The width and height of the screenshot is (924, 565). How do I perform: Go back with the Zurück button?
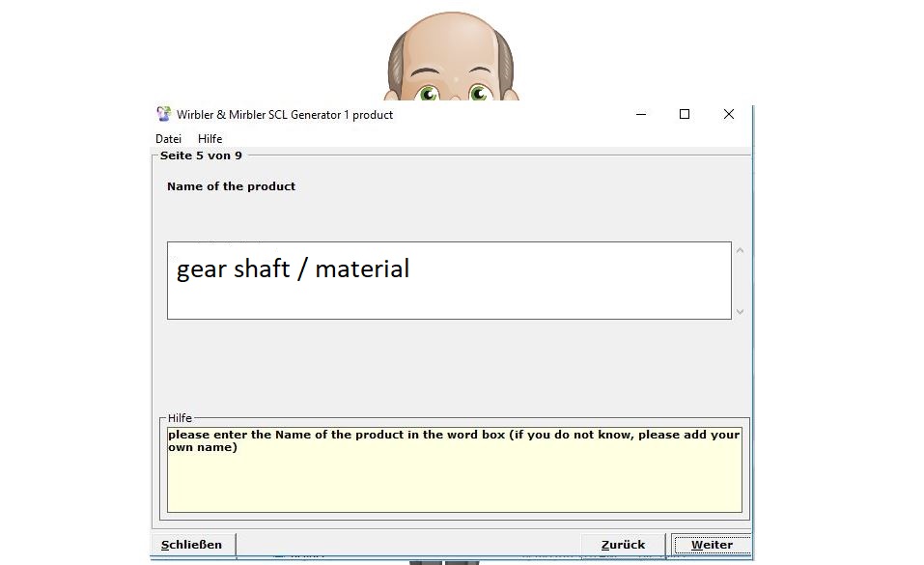click(623, 545)
